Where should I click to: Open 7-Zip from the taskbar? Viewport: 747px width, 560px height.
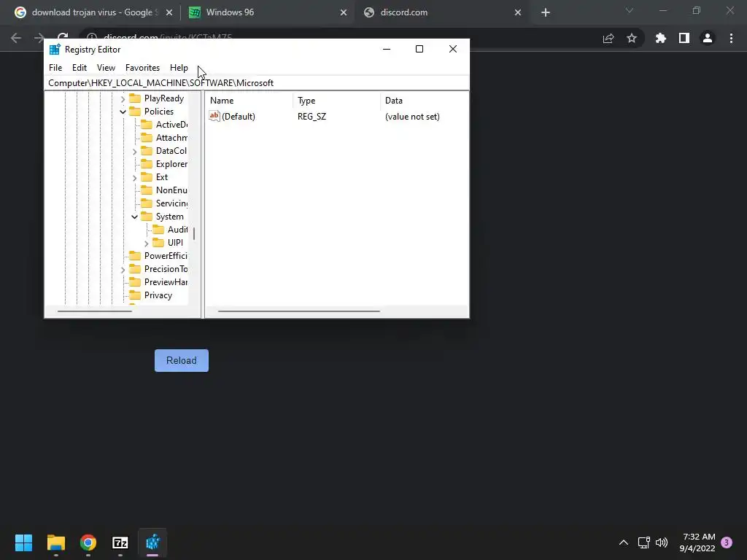pos(120,542)
